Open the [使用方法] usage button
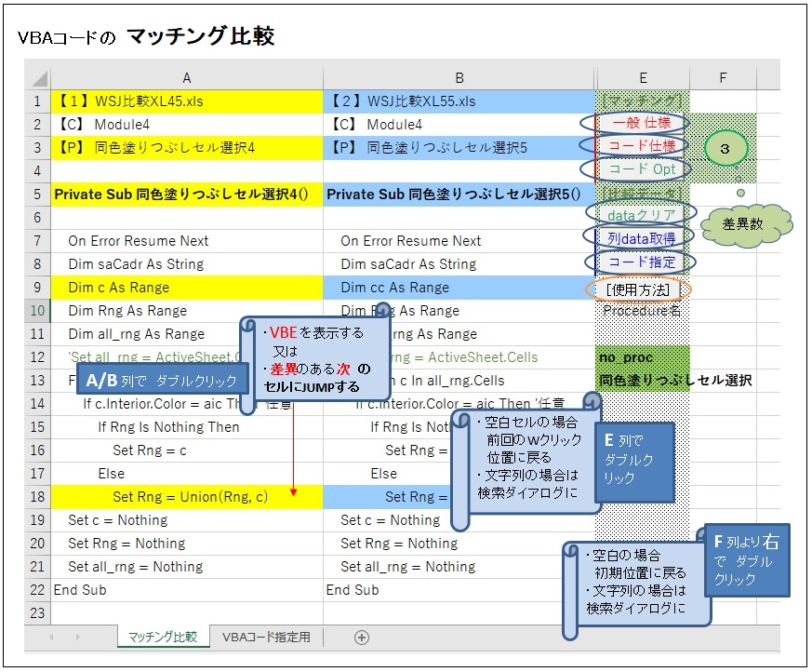Image resolution: width=812 pixels, height=672 pixels. [x=637, y=289]
